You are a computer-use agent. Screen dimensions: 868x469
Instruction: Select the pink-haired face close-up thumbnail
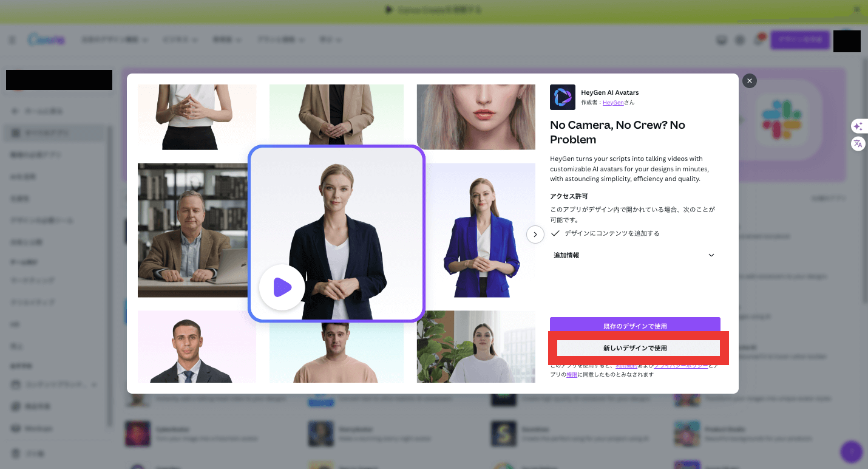476,117
